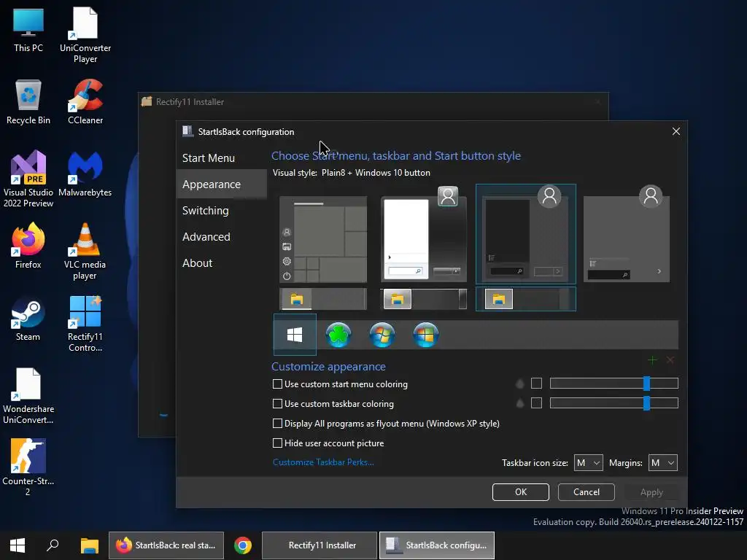The height and width of the screenshot is (560, 747).
Task: Open the Firefox desktop shortcut
Action: pyautogui.click(x=28, y=246)
